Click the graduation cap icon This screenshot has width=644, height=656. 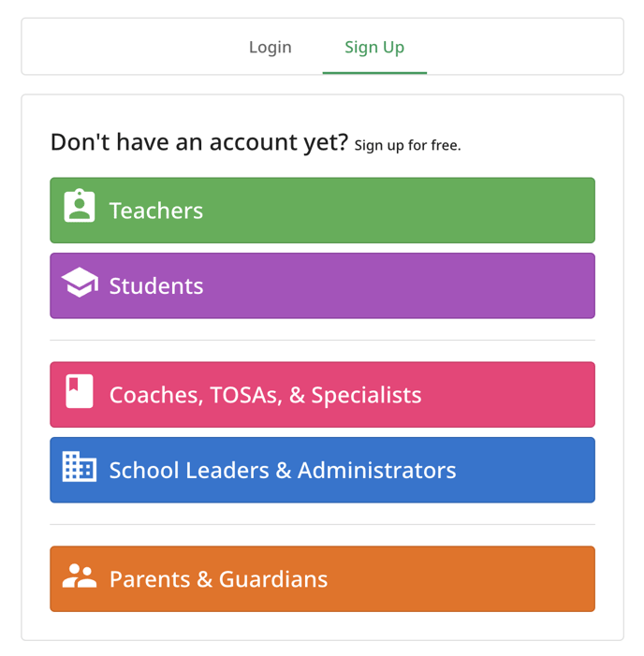80,283
